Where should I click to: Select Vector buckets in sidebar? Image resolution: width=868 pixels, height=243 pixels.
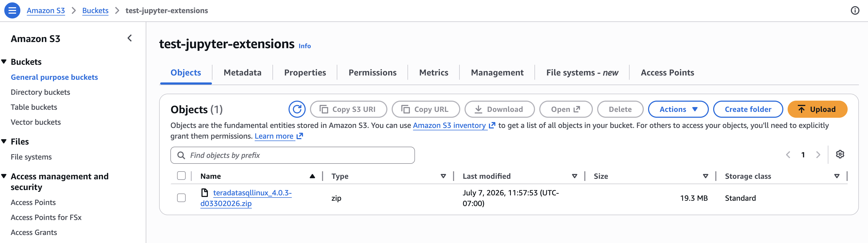click(36, 122)
